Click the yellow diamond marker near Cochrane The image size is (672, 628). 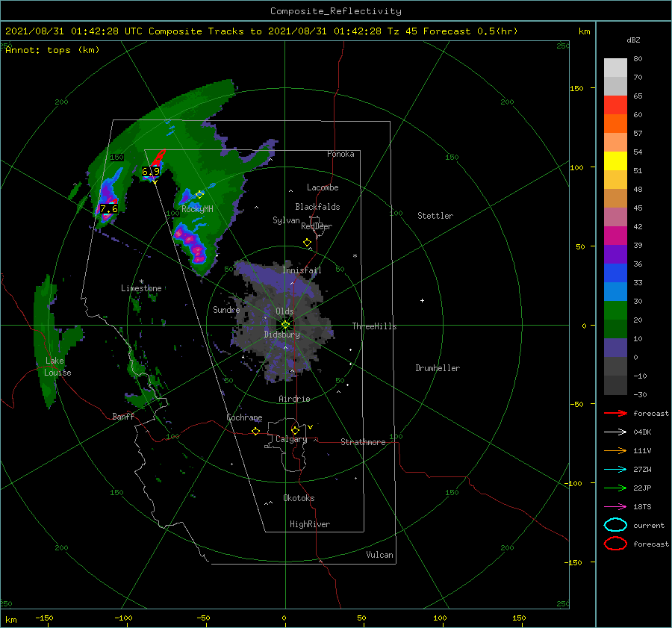(x=256, y=431)
